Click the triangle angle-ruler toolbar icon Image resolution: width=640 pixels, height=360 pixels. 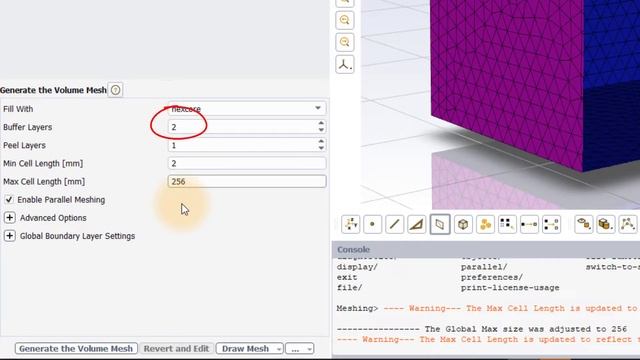[x=416, y=224]
